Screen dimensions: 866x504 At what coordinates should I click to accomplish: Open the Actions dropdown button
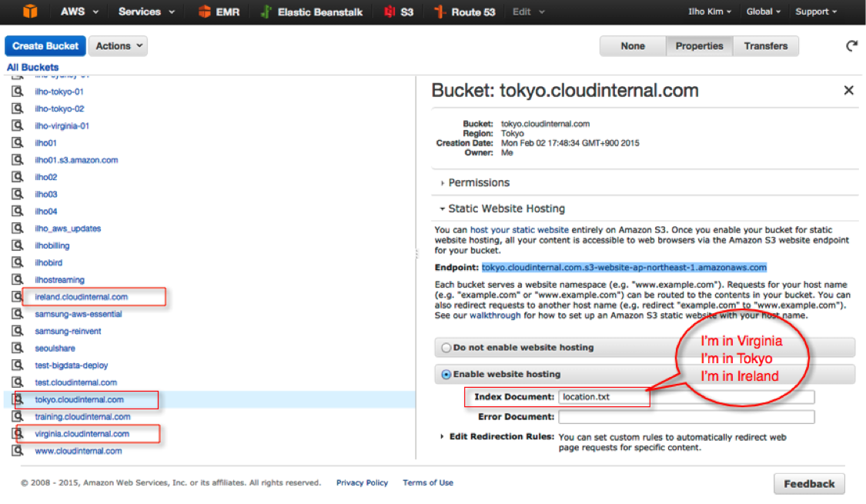pyautogui.click(x=119, y=46)
